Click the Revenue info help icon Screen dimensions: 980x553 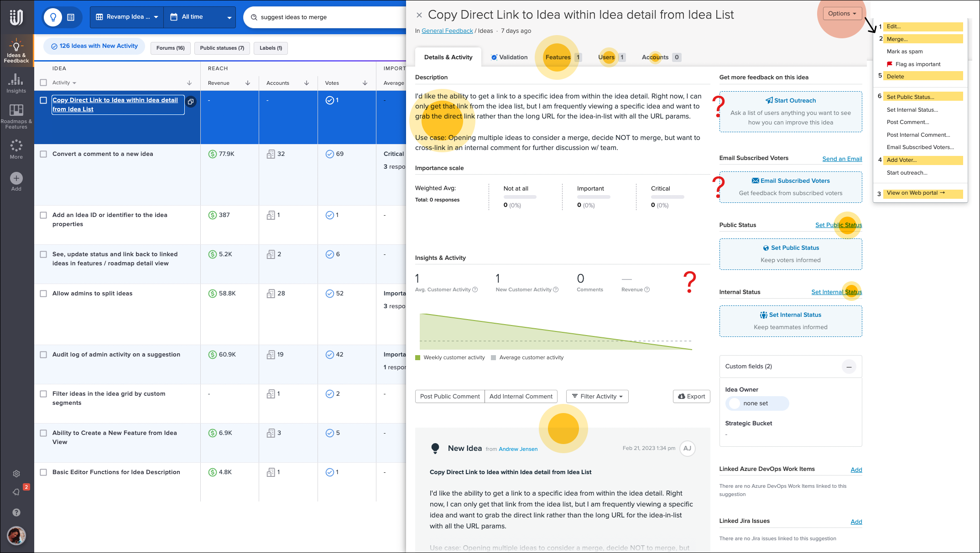[x=647, y=289]
